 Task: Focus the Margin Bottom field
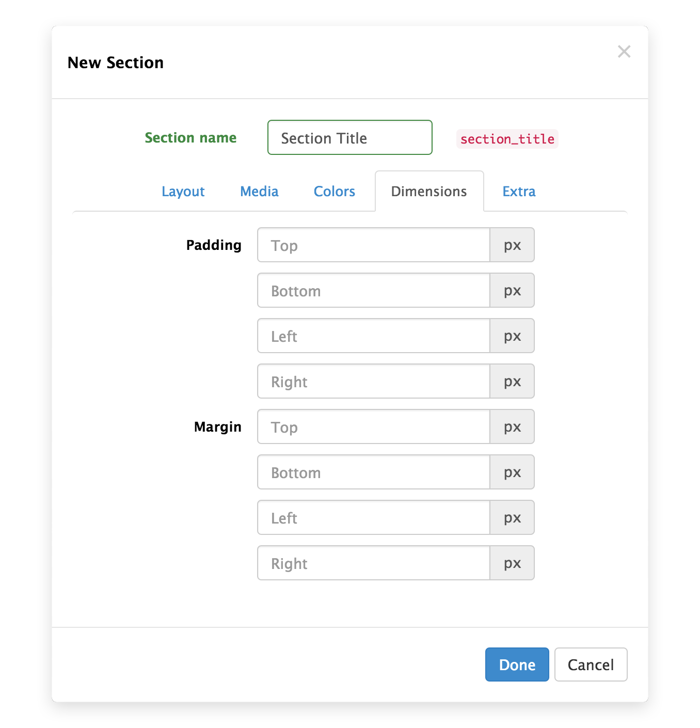coord(374,472)
